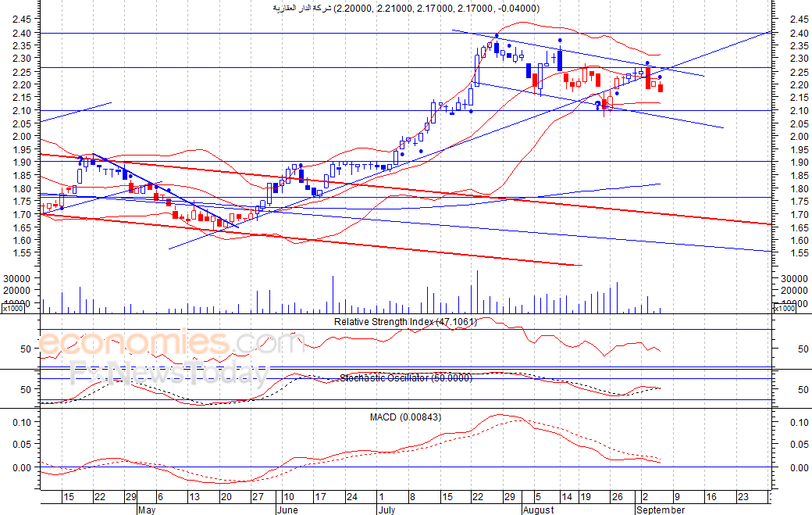Click 1.90 on the right price axis
This screenshot has width=812, height=515.
pyautogui.click(x=799, y=163)
